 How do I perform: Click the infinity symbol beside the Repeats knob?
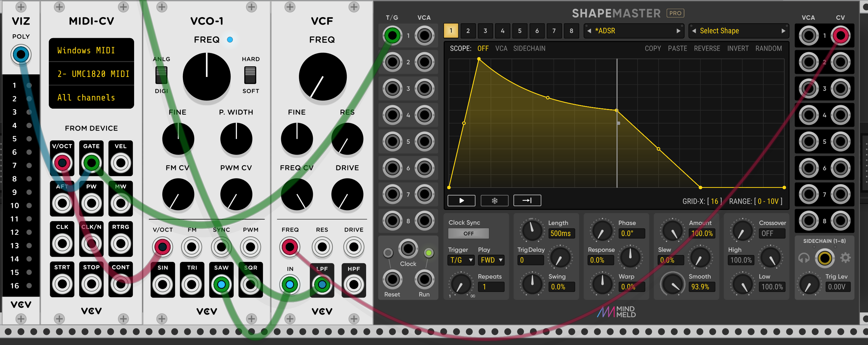472,296
